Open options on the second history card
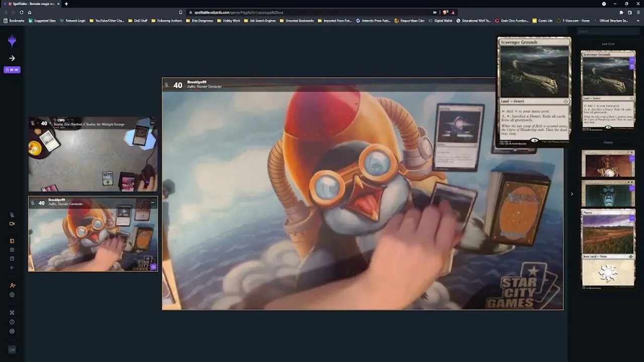Image resolution: width=644 pixels, height=362 pixels. point(632,189)
